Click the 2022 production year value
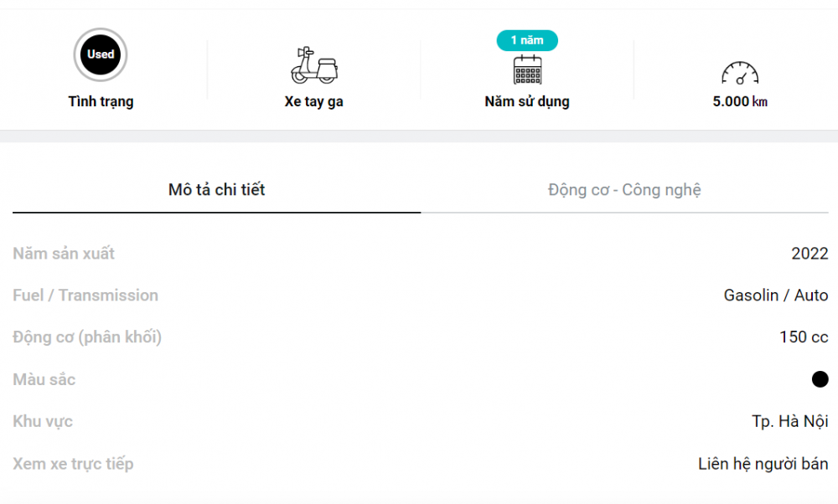 (810, 253)
